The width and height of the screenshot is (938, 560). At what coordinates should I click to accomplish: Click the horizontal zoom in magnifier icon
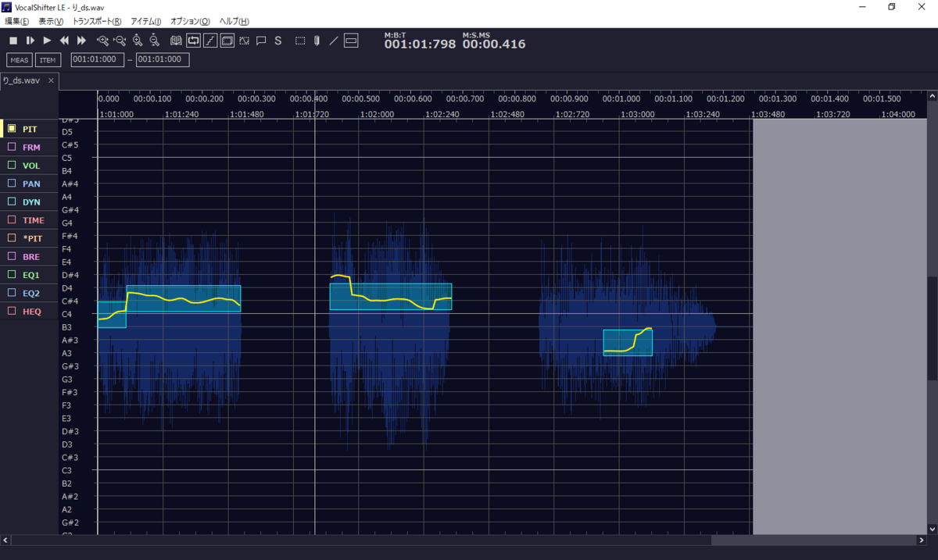tap(102, 41)
